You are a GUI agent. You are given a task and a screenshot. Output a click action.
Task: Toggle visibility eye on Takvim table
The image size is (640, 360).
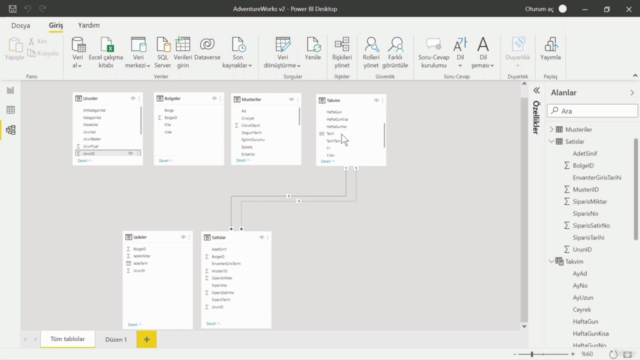coord(376,100)
